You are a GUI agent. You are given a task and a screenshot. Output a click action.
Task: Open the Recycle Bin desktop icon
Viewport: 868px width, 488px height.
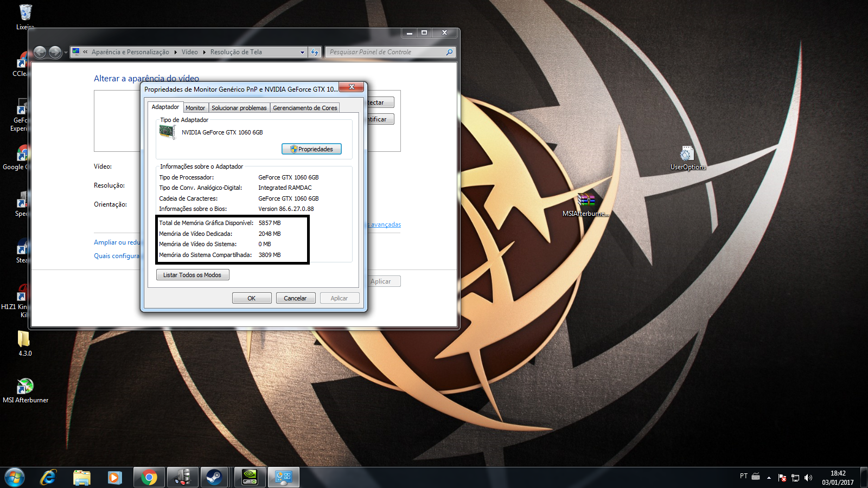(25, 13)
